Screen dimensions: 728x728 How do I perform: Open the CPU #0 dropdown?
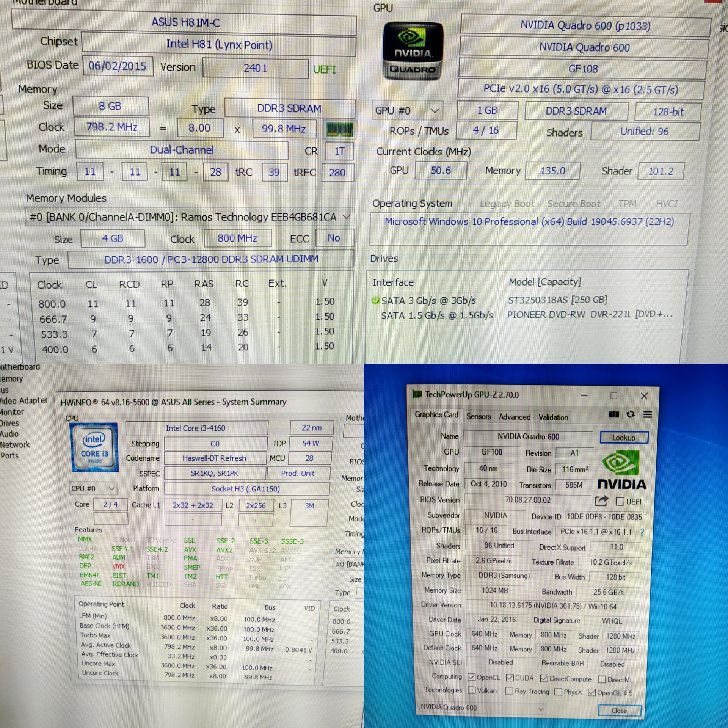click(93, 488)
